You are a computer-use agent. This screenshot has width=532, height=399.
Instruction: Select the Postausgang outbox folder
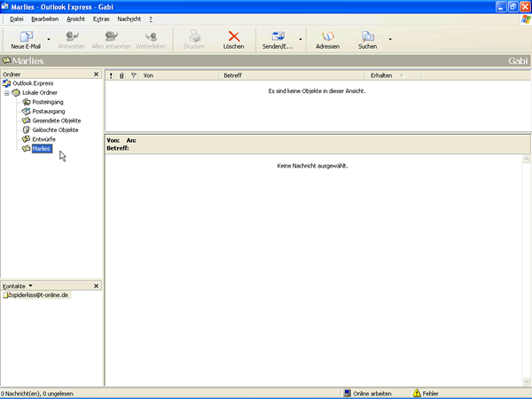click(48, 111)
